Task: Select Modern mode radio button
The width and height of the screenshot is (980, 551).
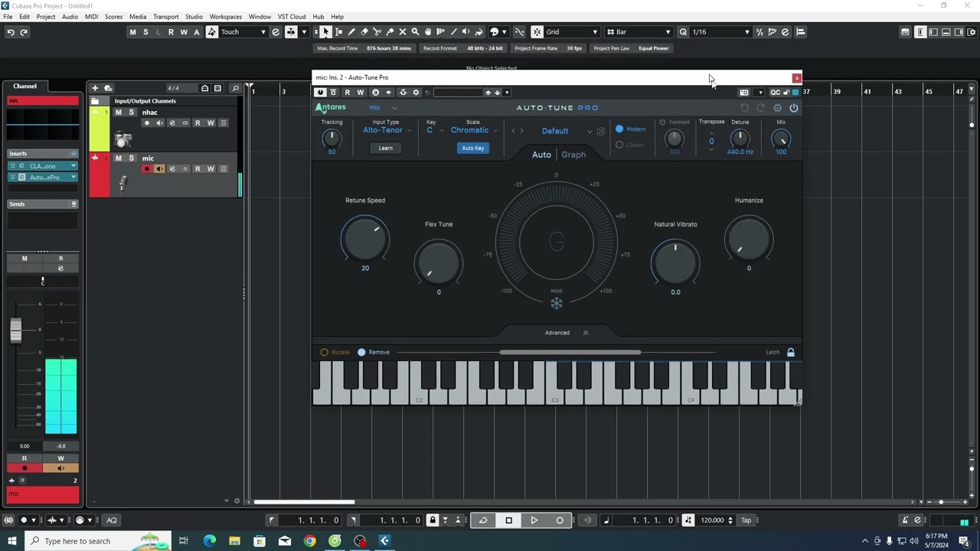Action: [619, 129]
